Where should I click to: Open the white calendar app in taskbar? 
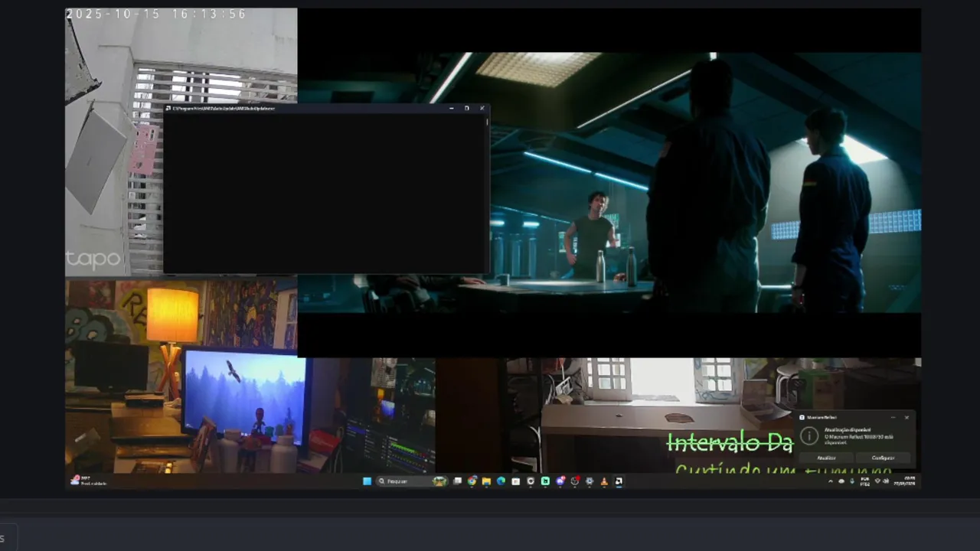516,481
